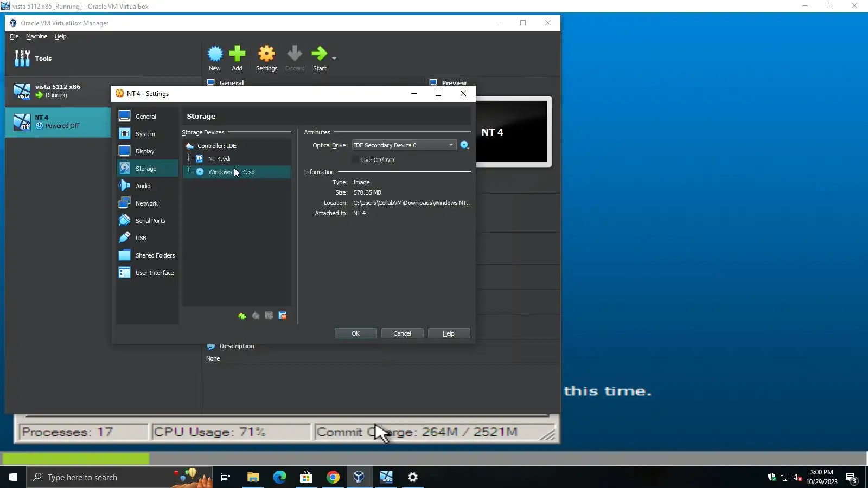Switch to the vista VM taskbar icon
Image resolution: width=868 pixels, height=488 pixels.
(386, 477)
